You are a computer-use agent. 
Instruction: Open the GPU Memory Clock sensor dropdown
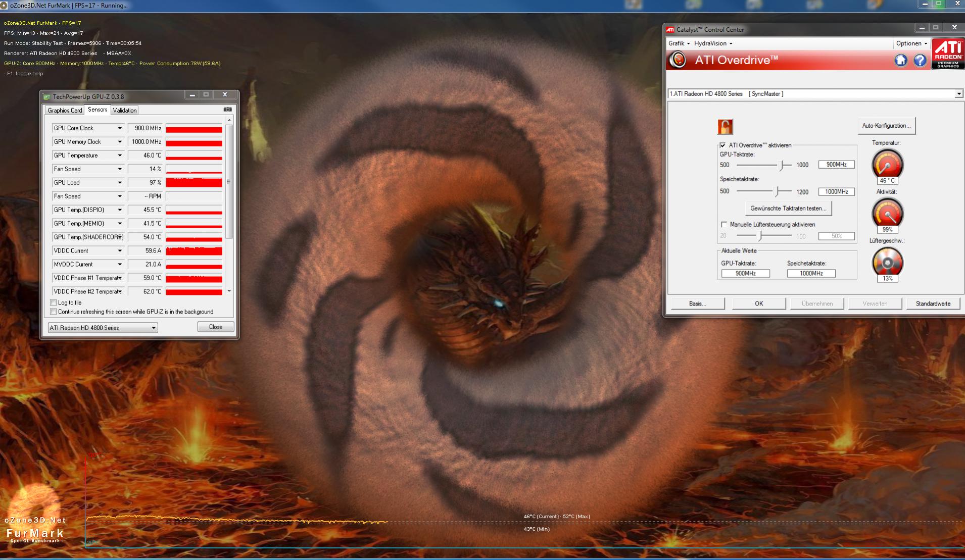point(120,142)
